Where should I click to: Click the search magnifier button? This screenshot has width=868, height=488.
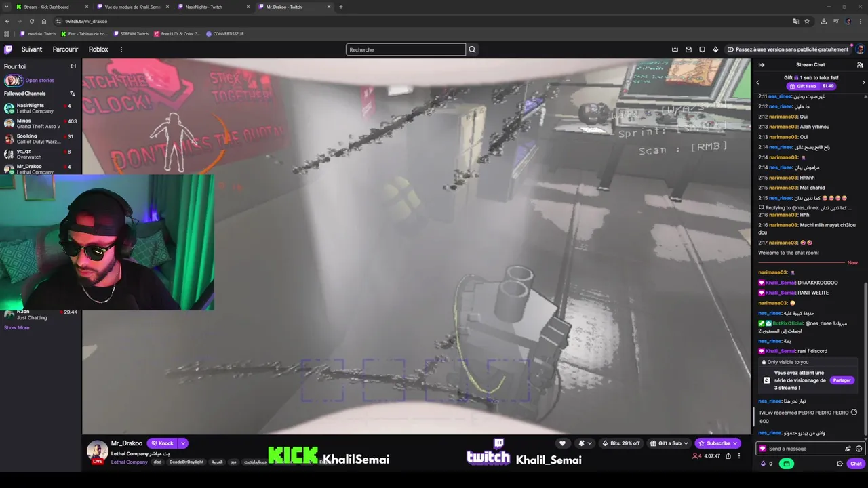(472, 49)
